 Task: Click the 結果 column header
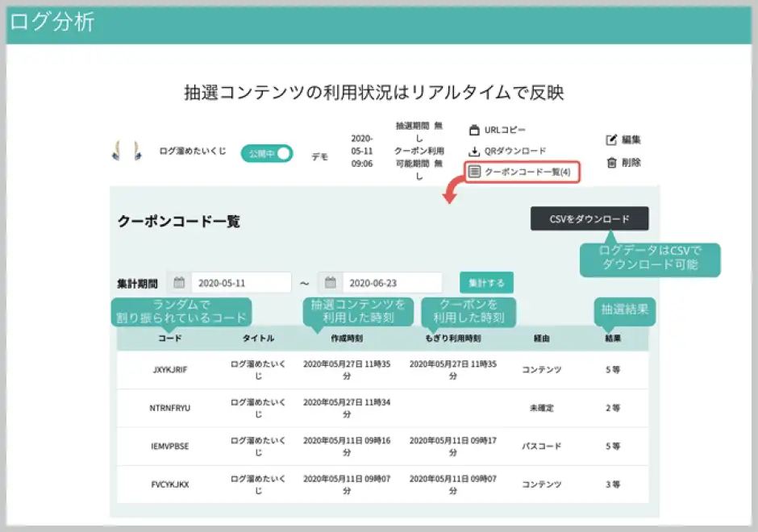pos(613,339)
